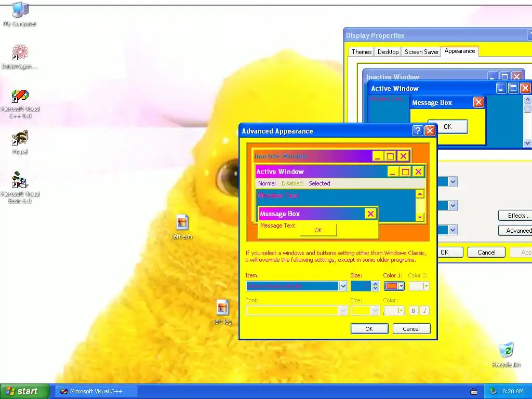Click close X on the preview's Inactive Window
The image size is (532, 399).
[x=403, y=156]
